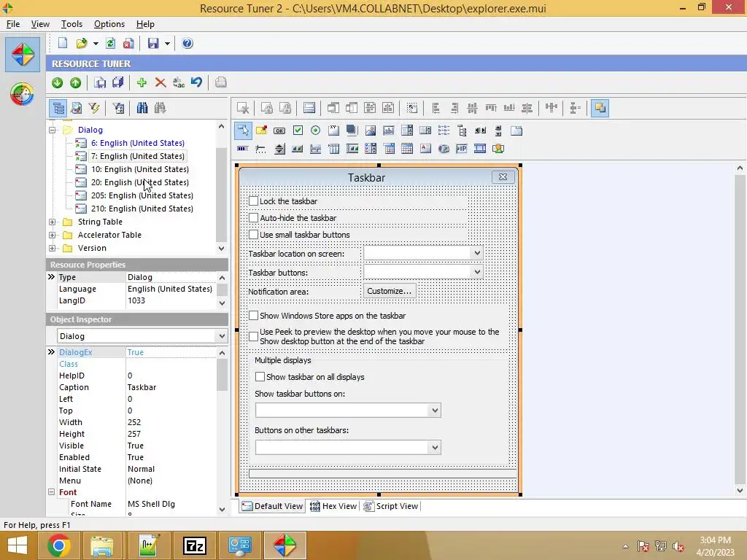Click the blue help question mark icon
The image size is (747, 560).
click(x=187, y=43)
